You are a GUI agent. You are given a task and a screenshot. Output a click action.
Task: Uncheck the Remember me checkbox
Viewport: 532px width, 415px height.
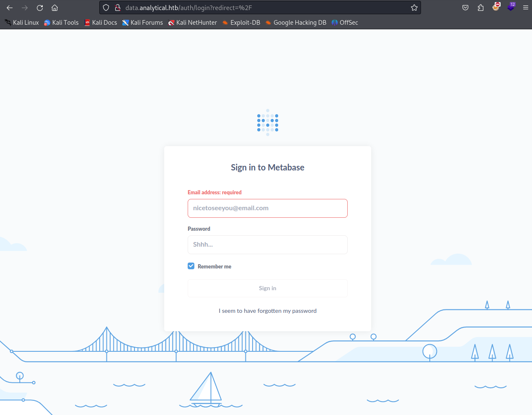click(x=191, y=266)
